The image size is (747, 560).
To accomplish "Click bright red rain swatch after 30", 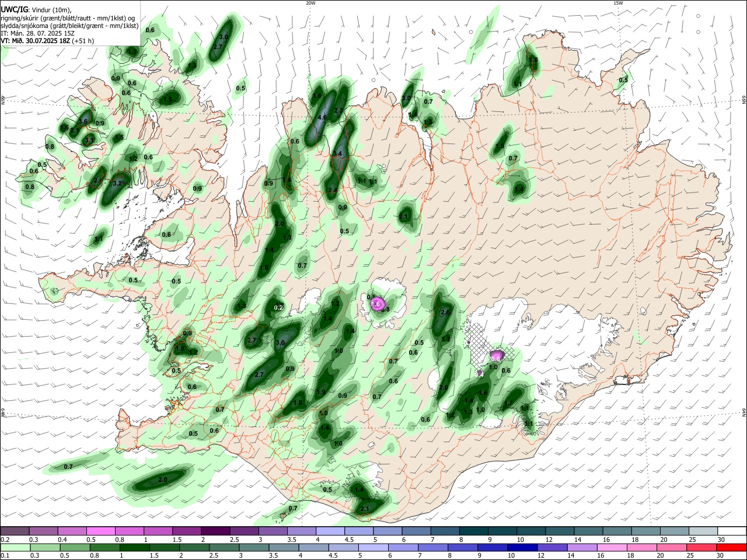I will (x=731, y=547).
